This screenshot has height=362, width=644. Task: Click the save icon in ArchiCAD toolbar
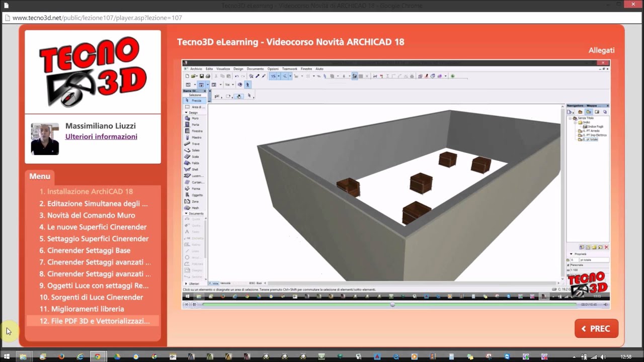coord(202,76)
